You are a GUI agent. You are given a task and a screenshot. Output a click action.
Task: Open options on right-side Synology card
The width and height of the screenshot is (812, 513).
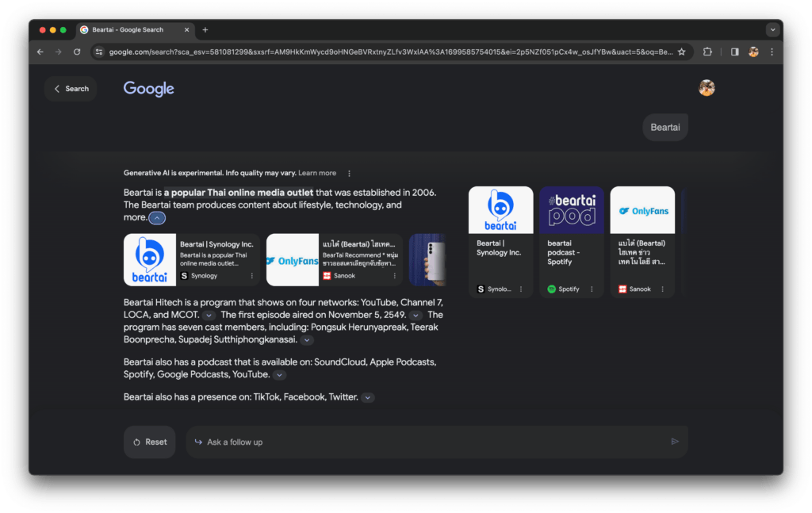521,289
